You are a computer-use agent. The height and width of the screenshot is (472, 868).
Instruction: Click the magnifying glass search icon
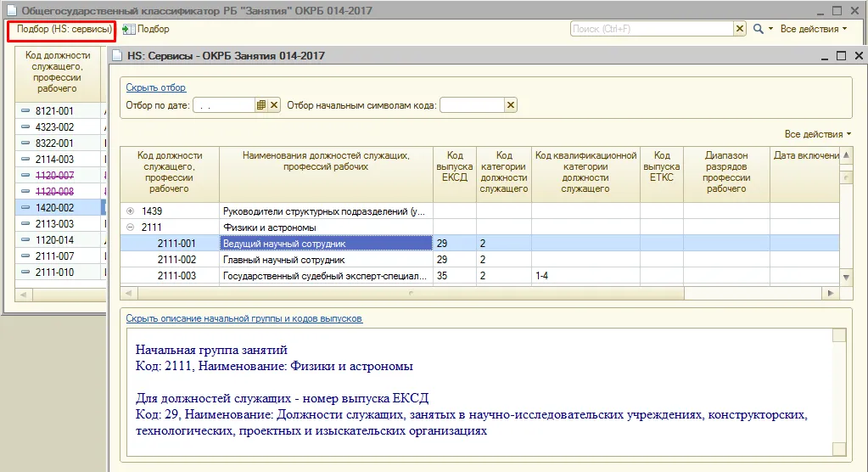[758, 29]
